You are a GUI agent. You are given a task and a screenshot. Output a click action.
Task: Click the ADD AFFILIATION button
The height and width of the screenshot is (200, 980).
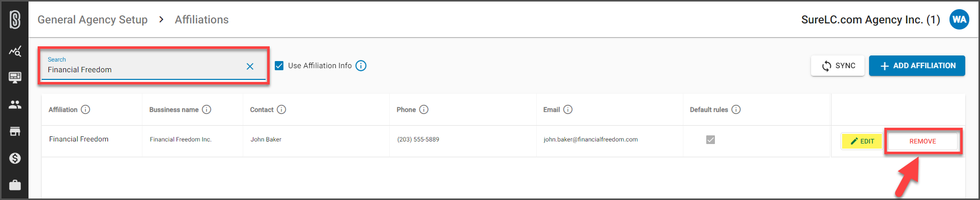(x=917, y=66)
